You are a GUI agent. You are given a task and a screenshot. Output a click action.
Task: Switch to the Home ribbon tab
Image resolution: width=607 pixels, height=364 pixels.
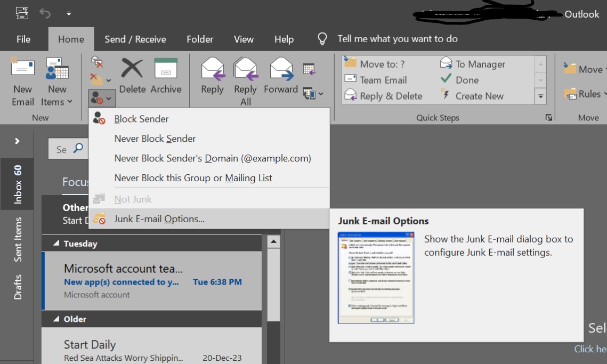tap(71, 39)
